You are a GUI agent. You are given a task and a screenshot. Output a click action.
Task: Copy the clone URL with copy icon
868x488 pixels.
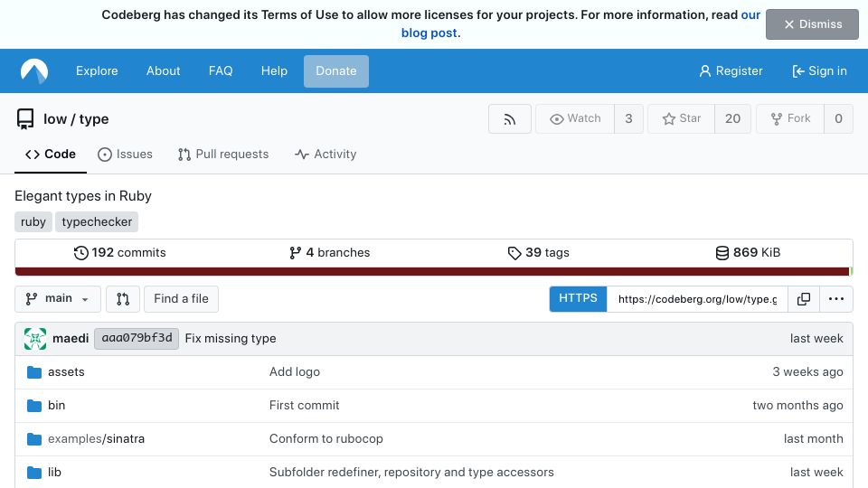(x=803, y=299)
